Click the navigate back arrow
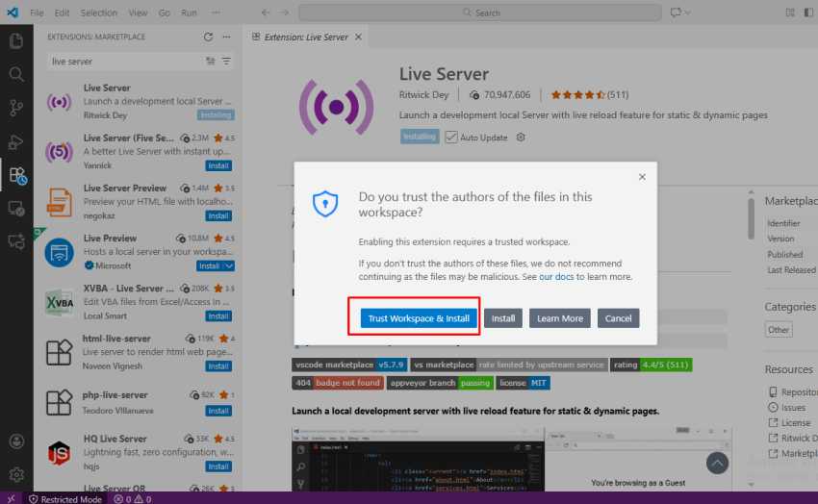 (x=266, y=13)
